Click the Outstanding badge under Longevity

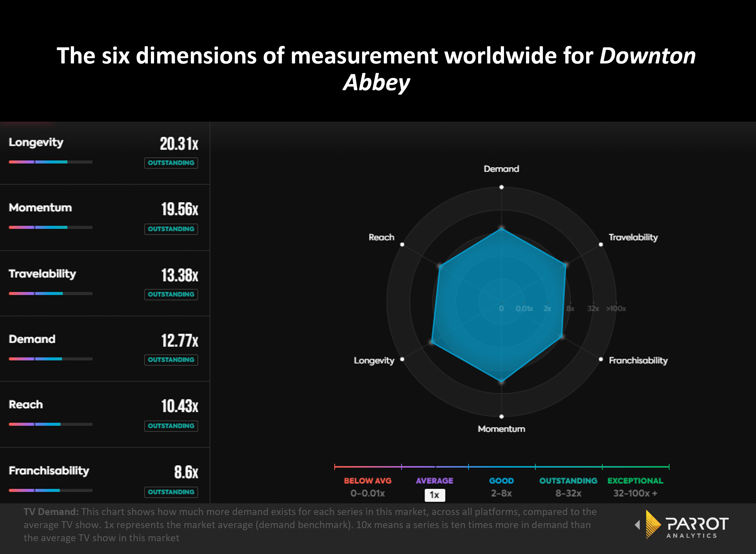[x=171, y=163]
